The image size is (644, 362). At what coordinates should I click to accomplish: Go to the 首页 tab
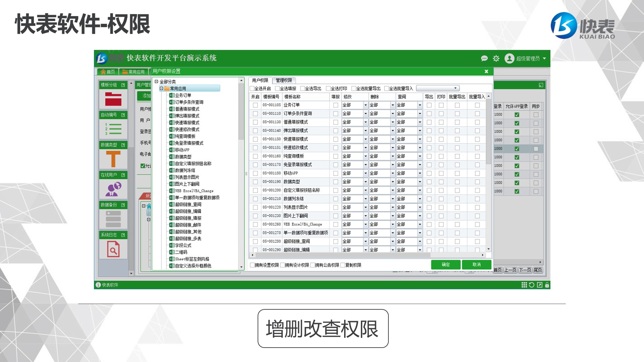[108, 72]
